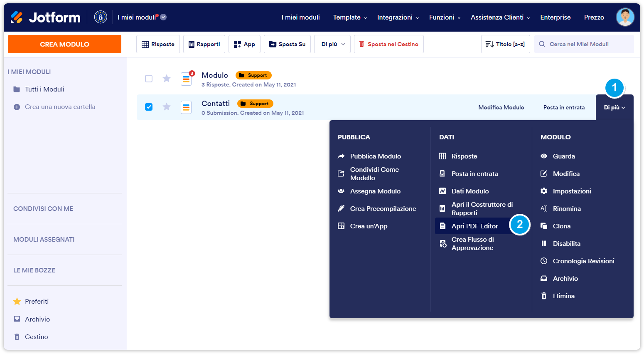Click the Crea Flusso di Approvazione icon
The height and width of the screenshot is (354, 644).
pos(443,244)
